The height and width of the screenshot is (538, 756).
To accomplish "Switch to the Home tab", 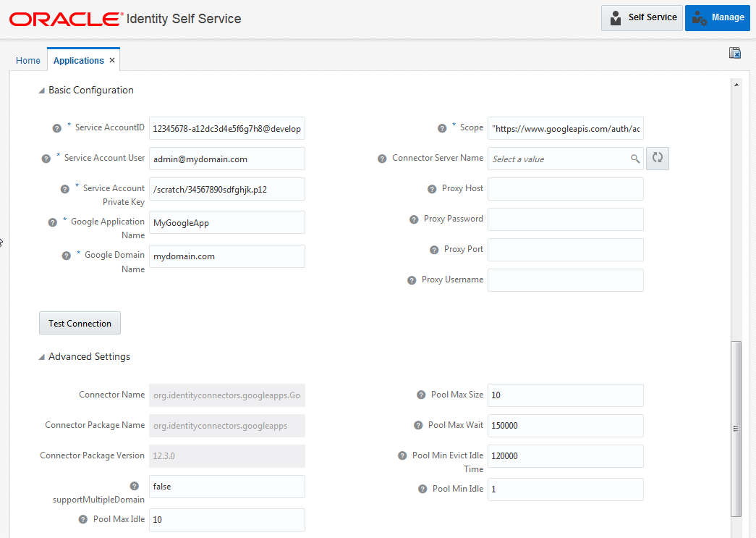I will point(27,60).
